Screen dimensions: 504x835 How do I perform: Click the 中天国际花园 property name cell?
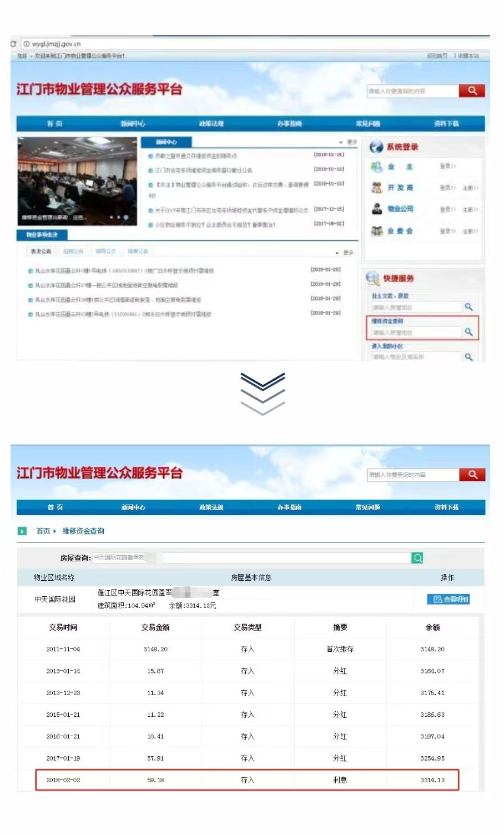[55, 599]
